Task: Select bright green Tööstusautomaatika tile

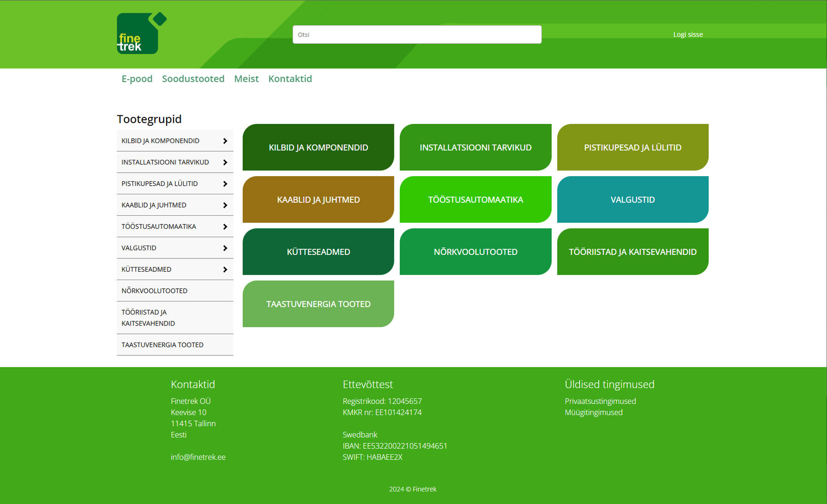Action: click(x=475, y=199)
